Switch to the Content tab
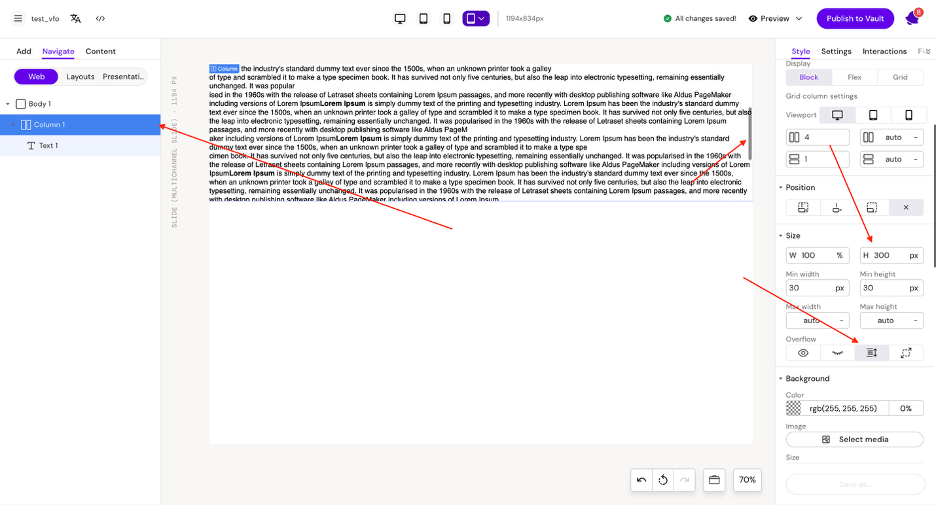The height and width of the screenshot is (506, 936). pos(100,51)
